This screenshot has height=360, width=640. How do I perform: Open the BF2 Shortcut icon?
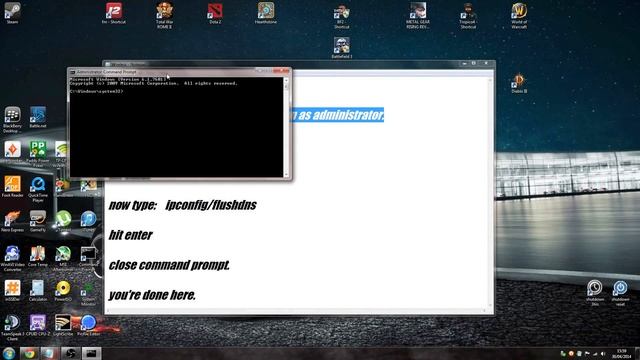[342, 16]
